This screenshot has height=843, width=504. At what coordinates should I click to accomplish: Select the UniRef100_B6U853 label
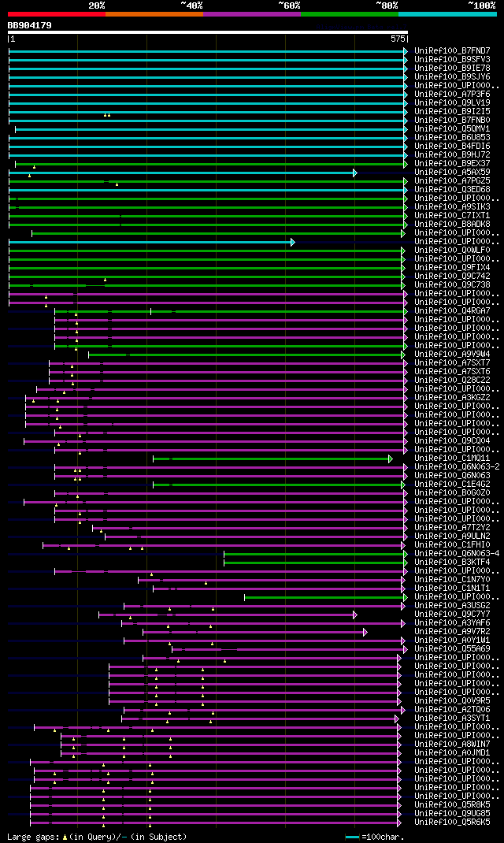[x=452, y=138]
